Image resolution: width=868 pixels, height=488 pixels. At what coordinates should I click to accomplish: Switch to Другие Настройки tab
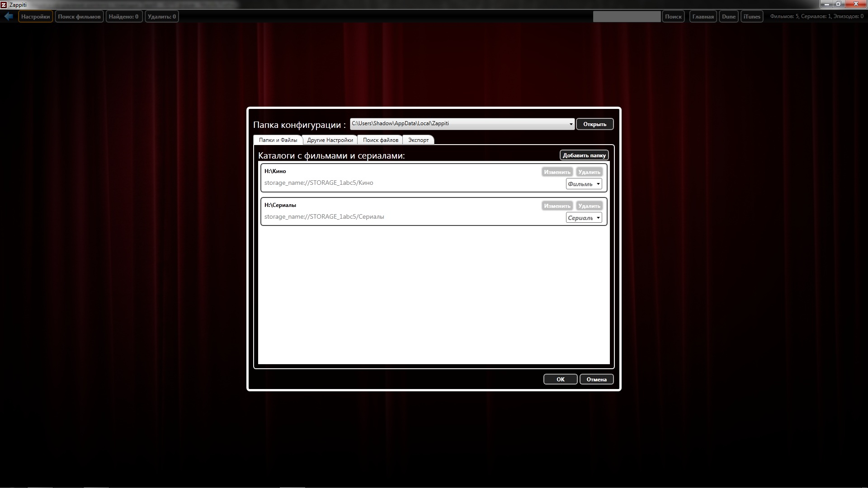(330, 140)
